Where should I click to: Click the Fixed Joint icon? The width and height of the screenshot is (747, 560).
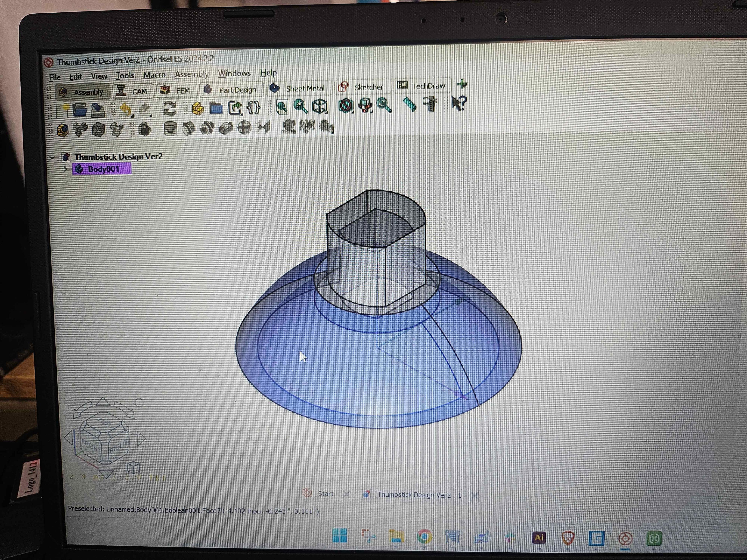pyautogui.click(x=170, y=129)
